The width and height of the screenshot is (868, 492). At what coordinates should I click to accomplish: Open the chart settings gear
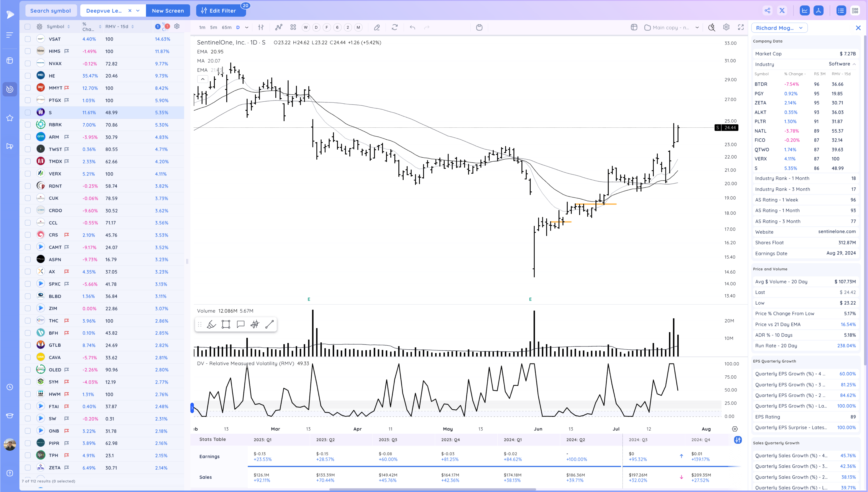[726, 27]
